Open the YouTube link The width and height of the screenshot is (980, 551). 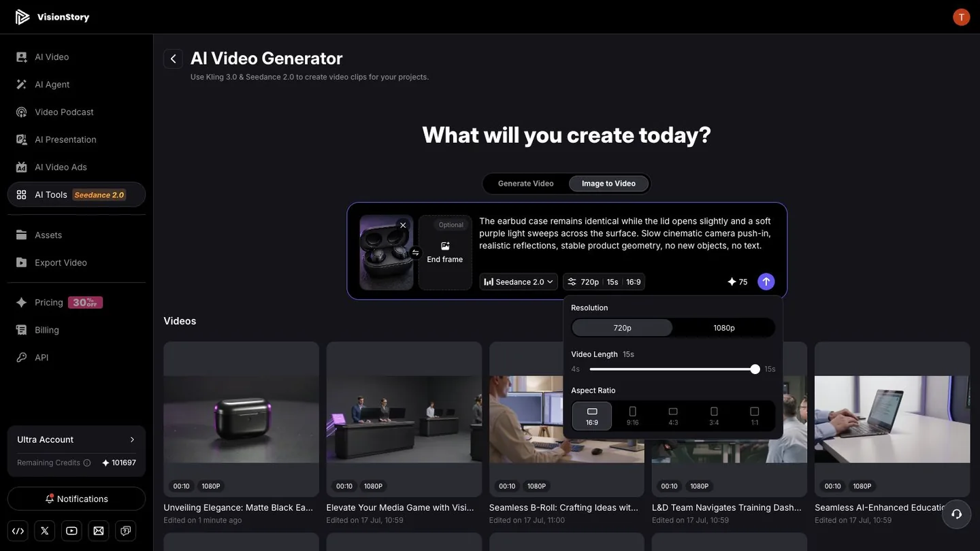(71, 531)
